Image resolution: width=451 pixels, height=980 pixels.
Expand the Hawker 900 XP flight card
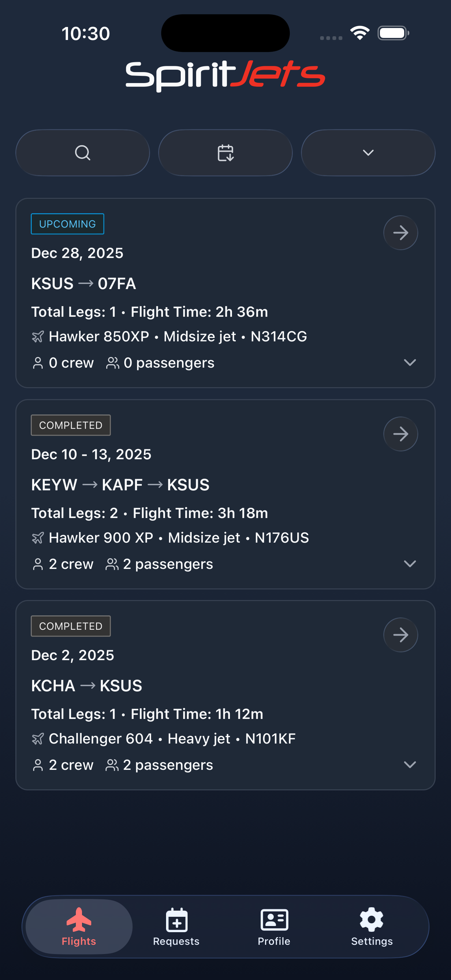(410, 563)
